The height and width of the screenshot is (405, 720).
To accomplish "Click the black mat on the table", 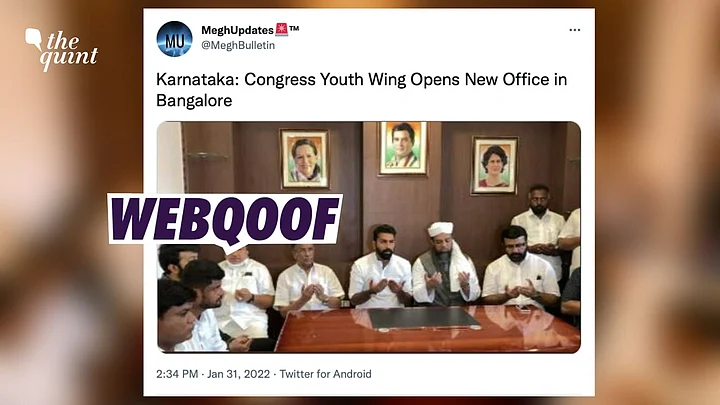I will (422, 318).
